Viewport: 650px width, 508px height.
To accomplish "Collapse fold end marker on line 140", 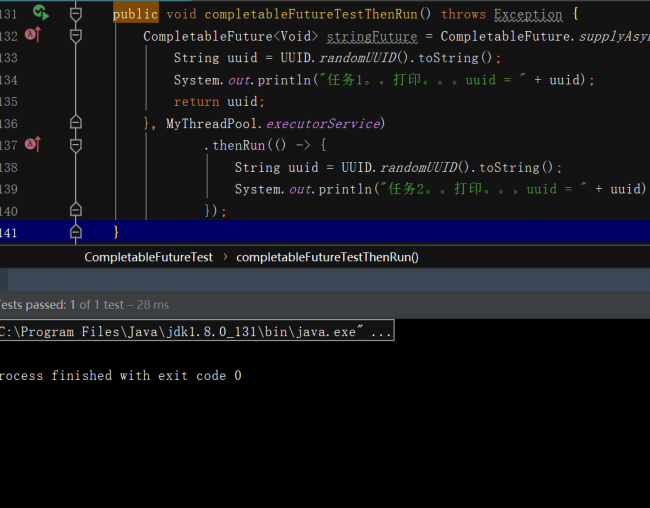I will tap(75, 210).
